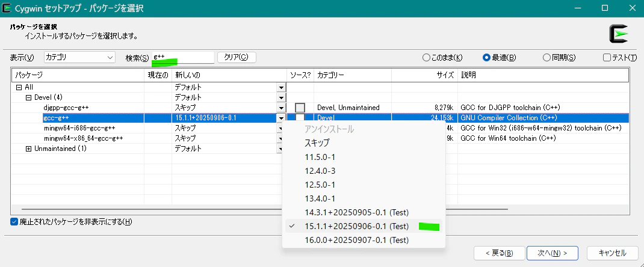Click the 次へ(N) > button
Viewport: 644px width, 267px height.
(553, 253)
